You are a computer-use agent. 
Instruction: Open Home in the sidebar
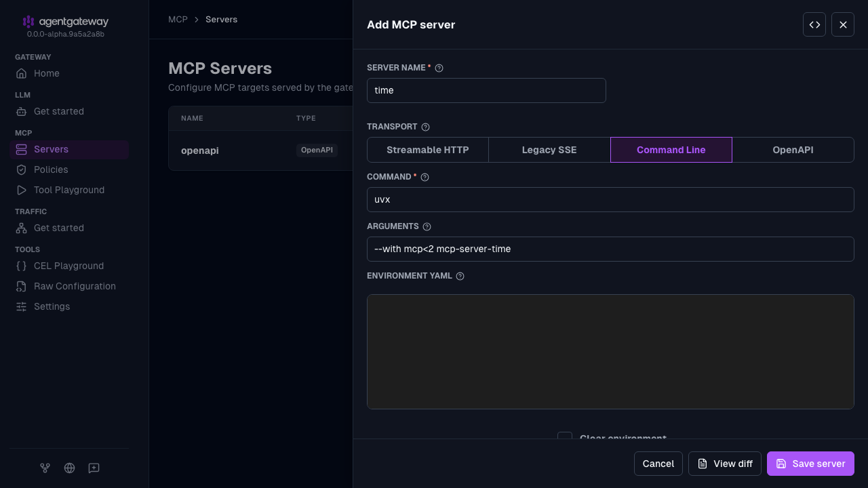click(69, 73)
